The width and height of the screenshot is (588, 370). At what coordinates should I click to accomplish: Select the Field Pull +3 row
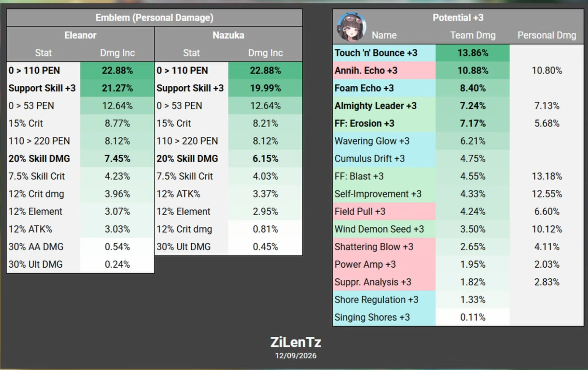pos(458,211)
